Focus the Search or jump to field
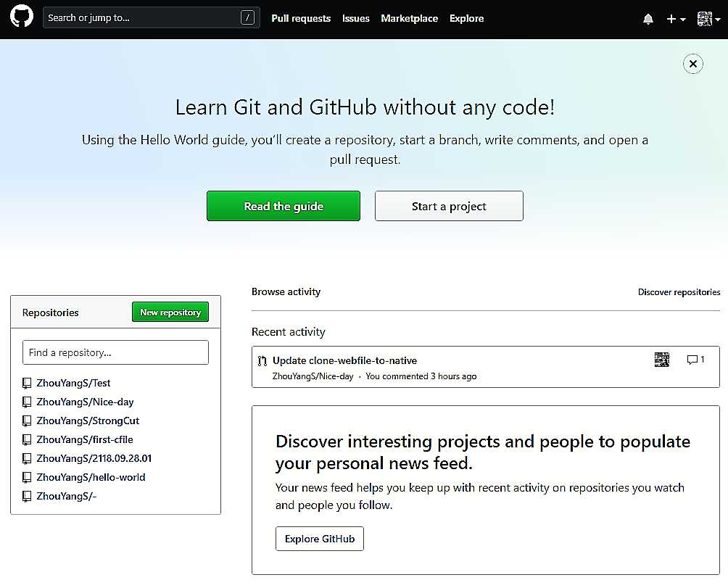The height and width of the screenshot is (588, 728). pyautogui.click(x=152, y=17)
